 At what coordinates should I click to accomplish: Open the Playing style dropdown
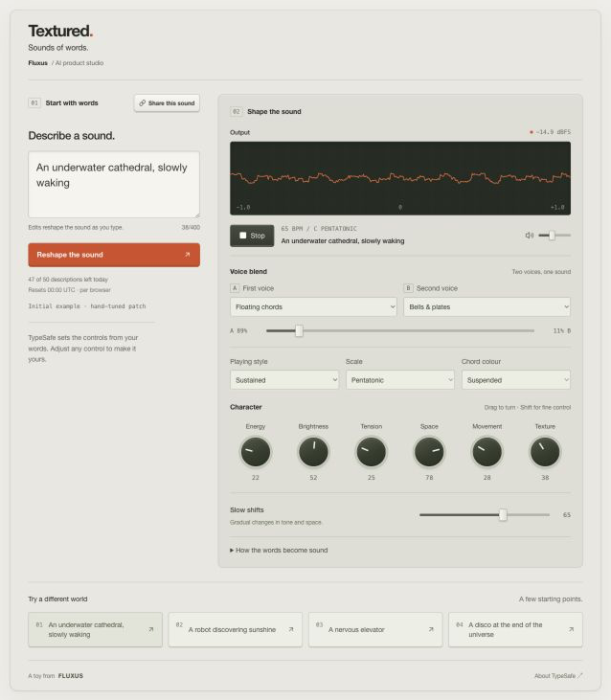(284, 380)
